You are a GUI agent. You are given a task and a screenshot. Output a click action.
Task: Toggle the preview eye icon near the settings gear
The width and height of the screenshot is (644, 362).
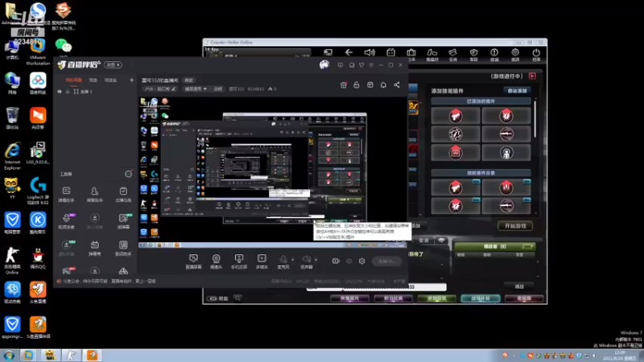pyautogui.click(x=349, y=261)
